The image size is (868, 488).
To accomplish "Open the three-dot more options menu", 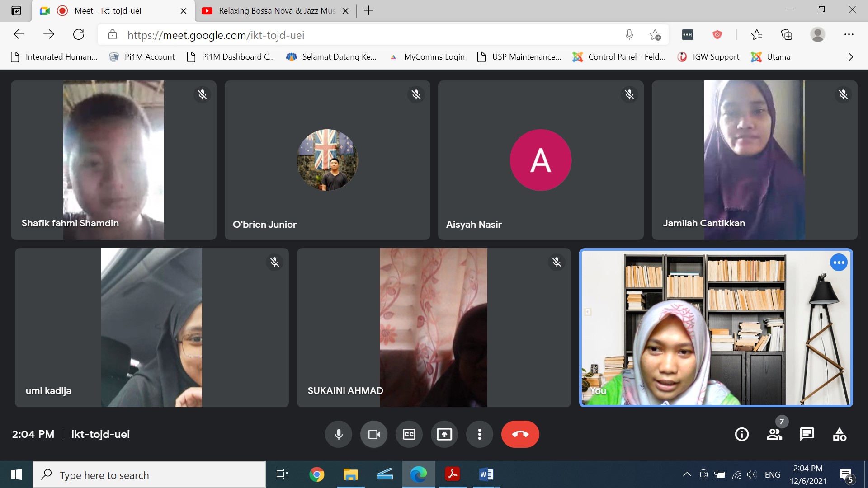I will (479, 434).
